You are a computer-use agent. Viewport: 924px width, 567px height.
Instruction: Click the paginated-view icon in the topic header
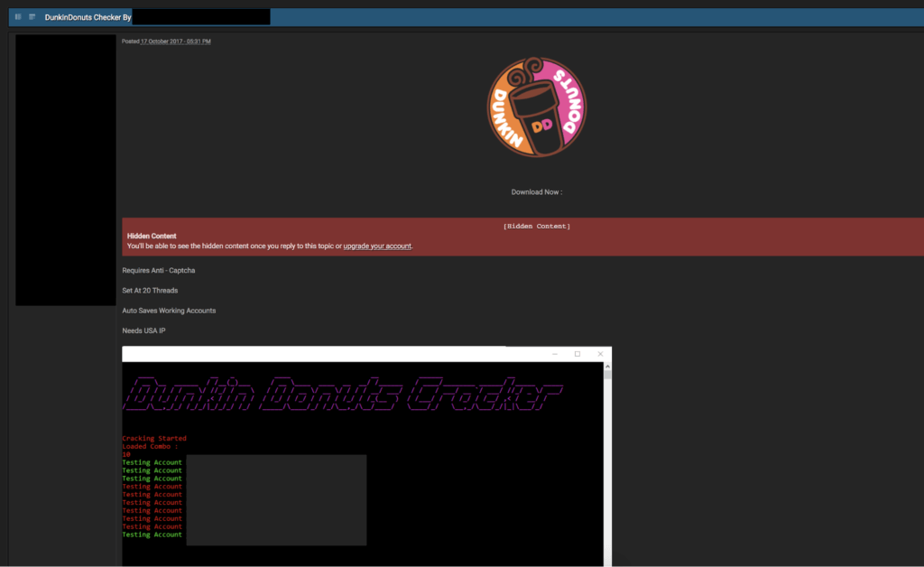[17, 16]
